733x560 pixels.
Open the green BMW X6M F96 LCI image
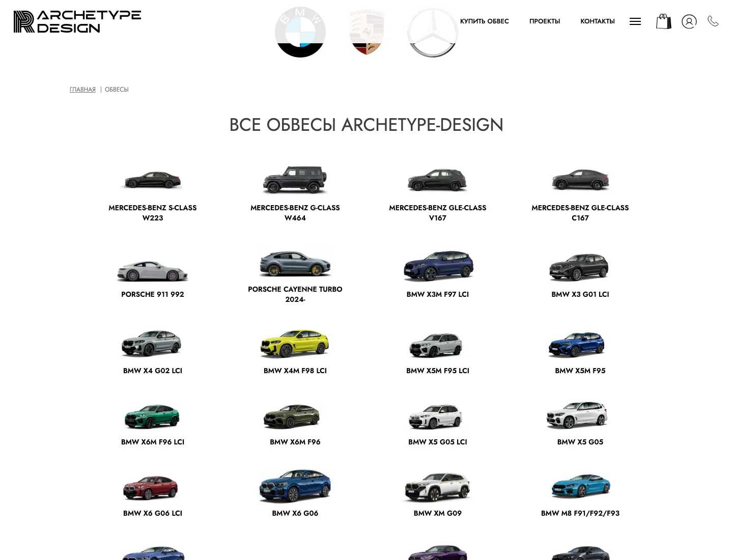(152, 416)
